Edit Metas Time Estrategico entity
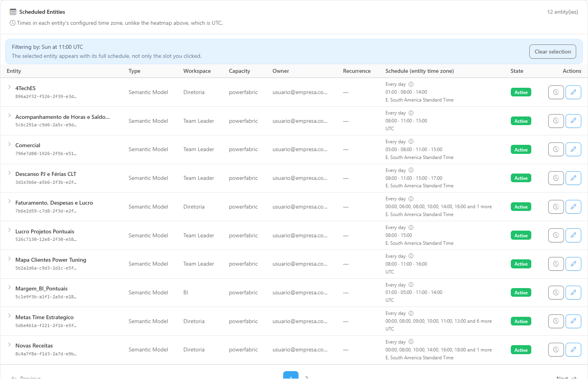588x390 pixels. coord(573,321)
